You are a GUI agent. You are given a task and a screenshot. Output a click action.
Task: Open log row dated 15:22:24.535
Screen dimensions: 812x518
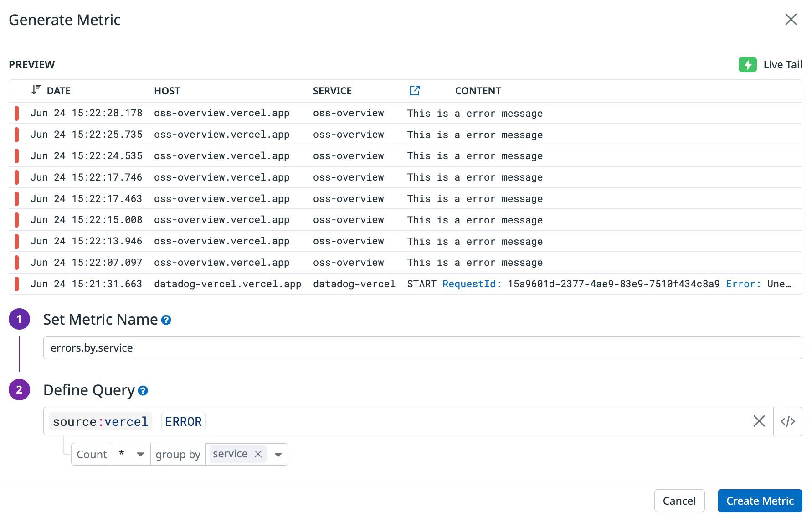point(406,156)
